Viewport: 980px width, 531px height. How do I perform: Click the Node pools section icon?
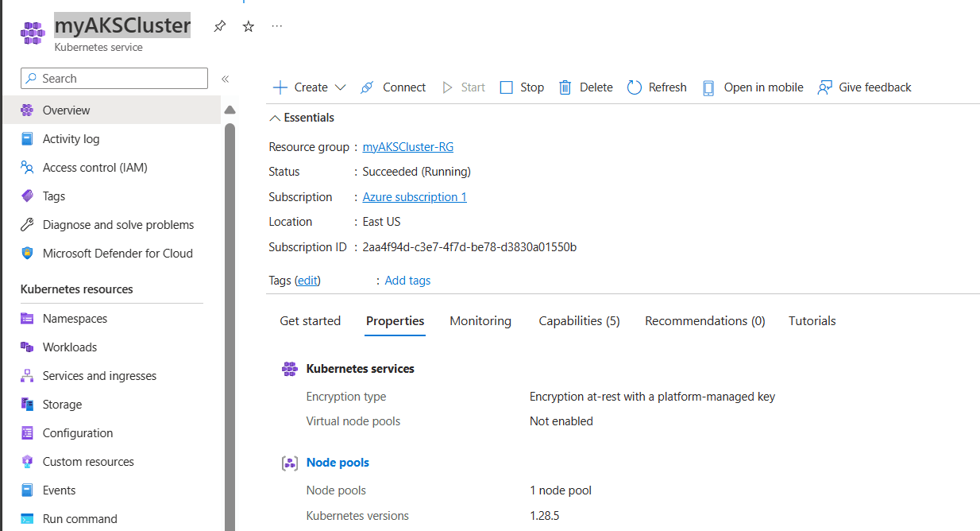coord(290,463)
